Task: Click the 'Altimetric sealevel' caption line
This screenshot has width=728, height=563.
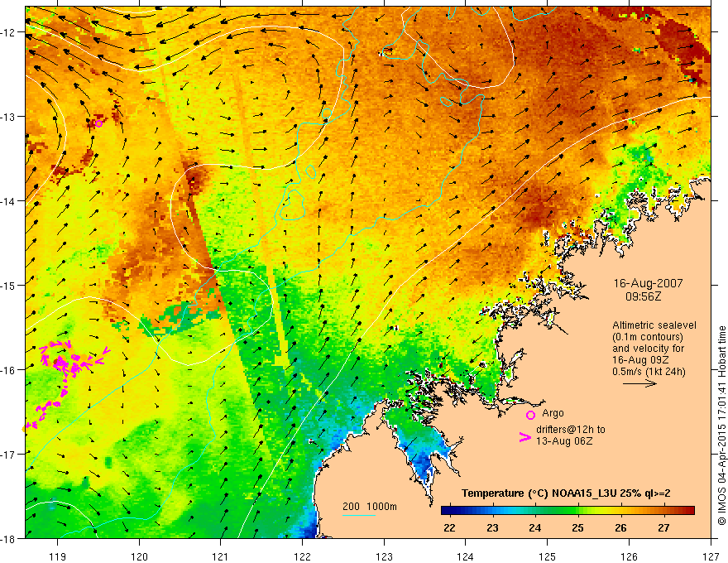Action: point(654,325)
